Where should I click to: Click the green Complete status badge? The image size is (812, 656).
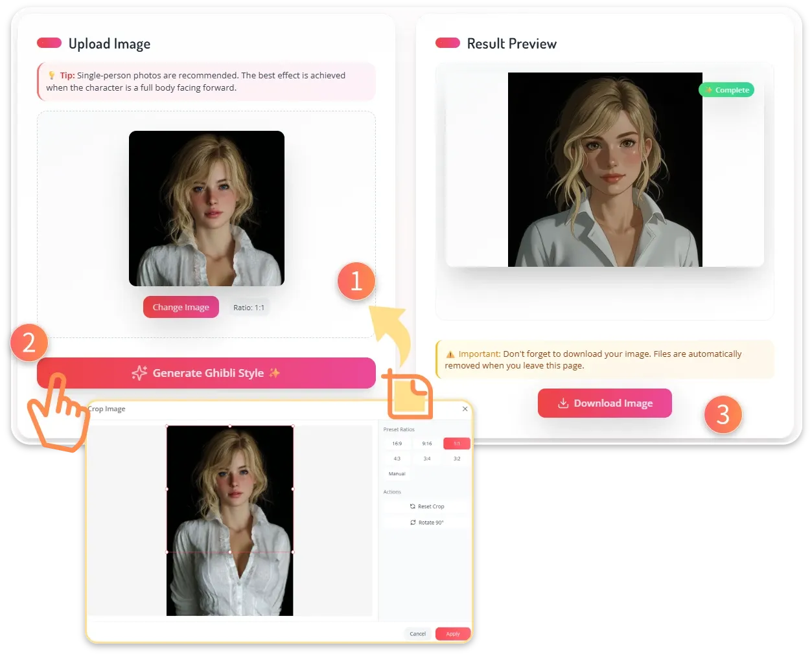(x=726, y=90)
